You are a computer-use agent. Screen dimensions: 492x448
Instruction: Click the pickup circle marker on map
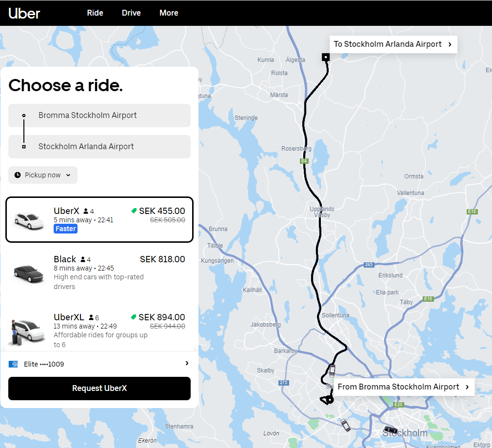(x=330, y=400)
